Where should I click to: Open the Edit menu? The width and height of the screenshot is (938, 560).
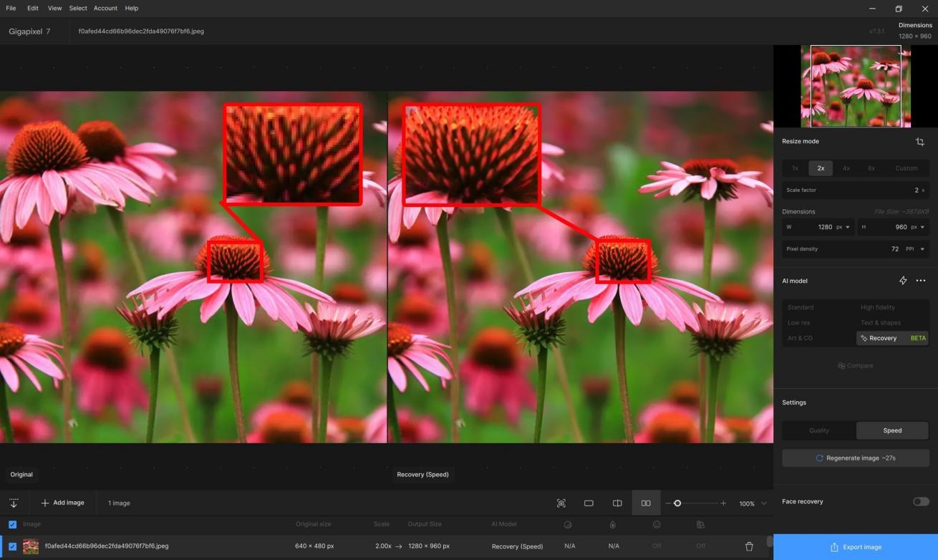(x=33, y=8)
